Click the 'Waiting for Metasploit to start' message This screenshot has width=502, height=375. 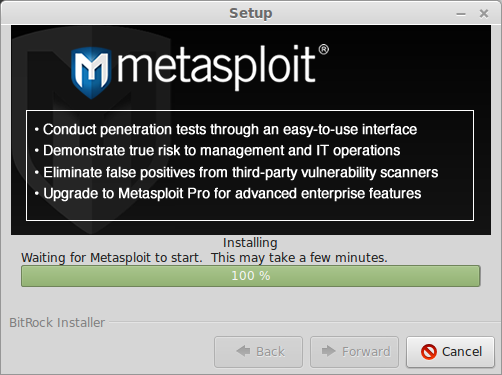204,258
